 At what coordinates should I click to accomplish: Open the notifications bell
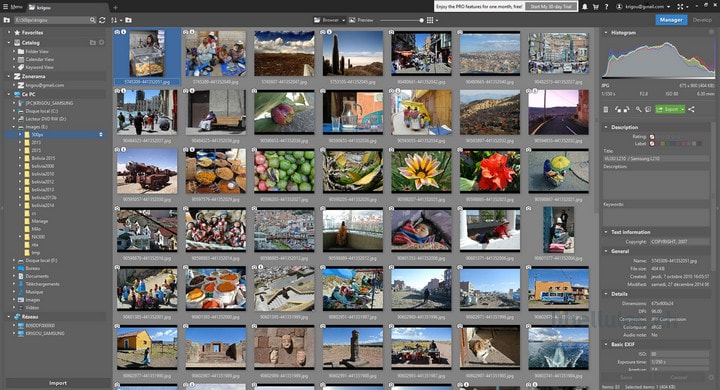point(585,7)
